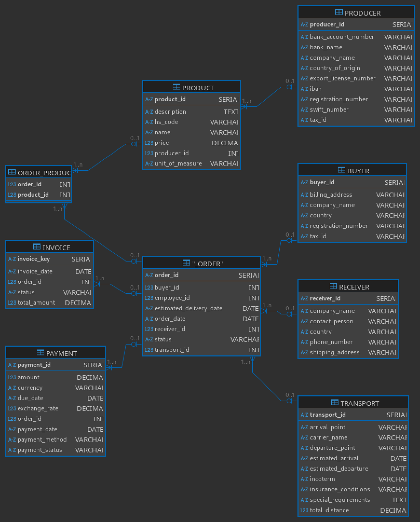Click the BUYER table icon
This screenshot has width=420, height=522.
(341, 170)
